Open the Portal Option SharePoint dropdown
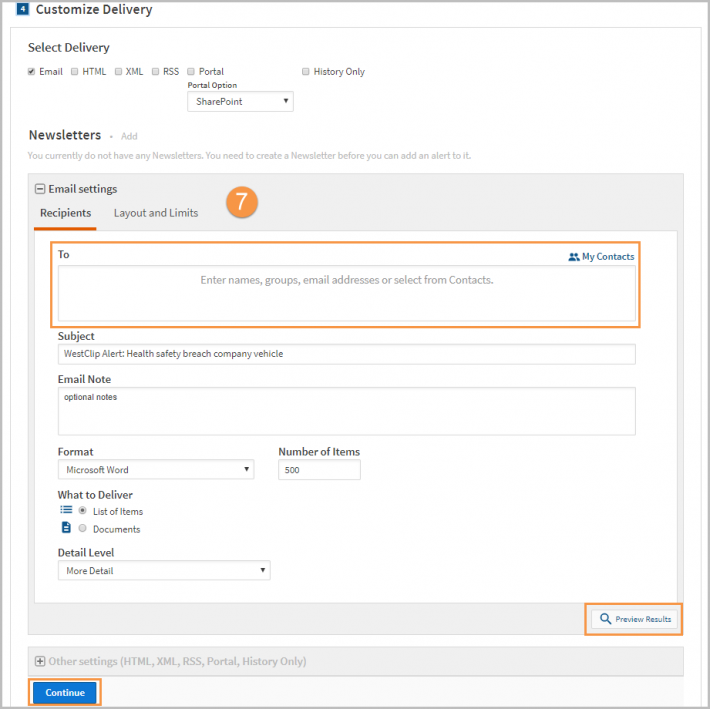 pos(240,101)
